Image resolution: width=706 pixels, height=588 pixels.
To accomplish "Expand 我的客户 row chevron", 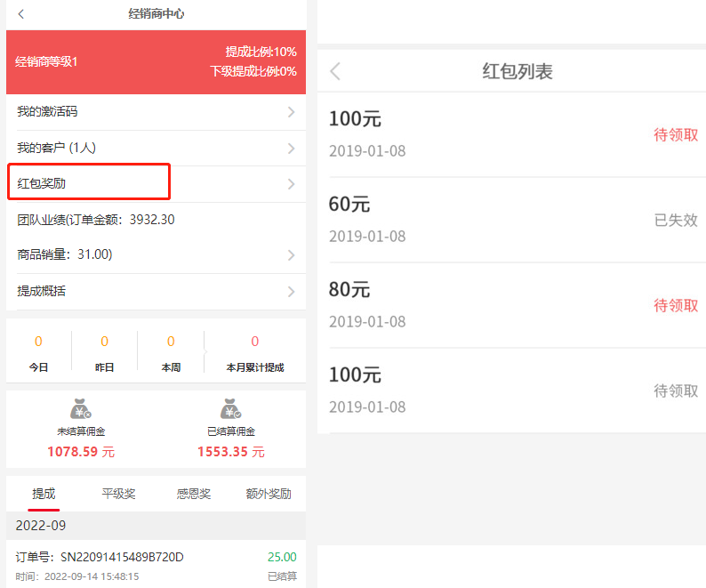I will (291, 149).
